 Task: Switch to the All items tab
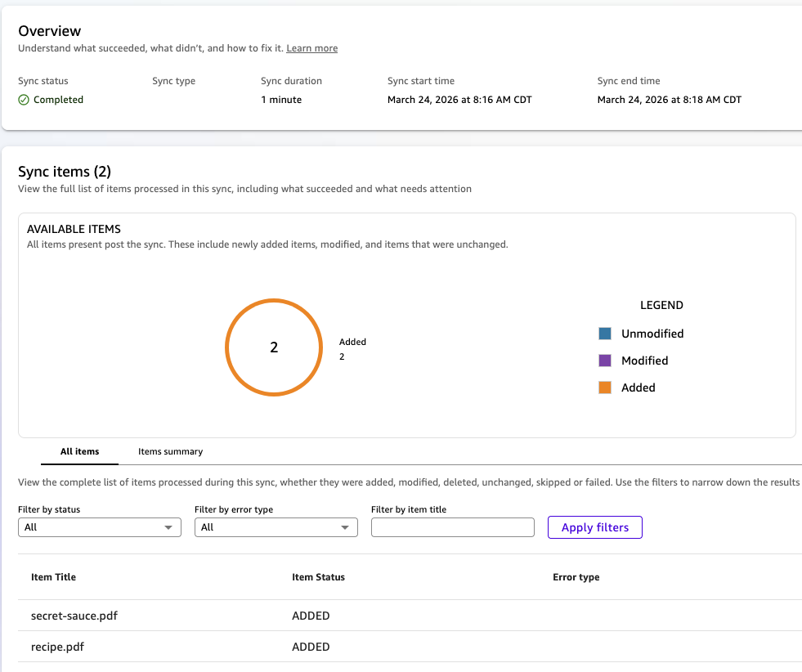(x=80, y=451)
